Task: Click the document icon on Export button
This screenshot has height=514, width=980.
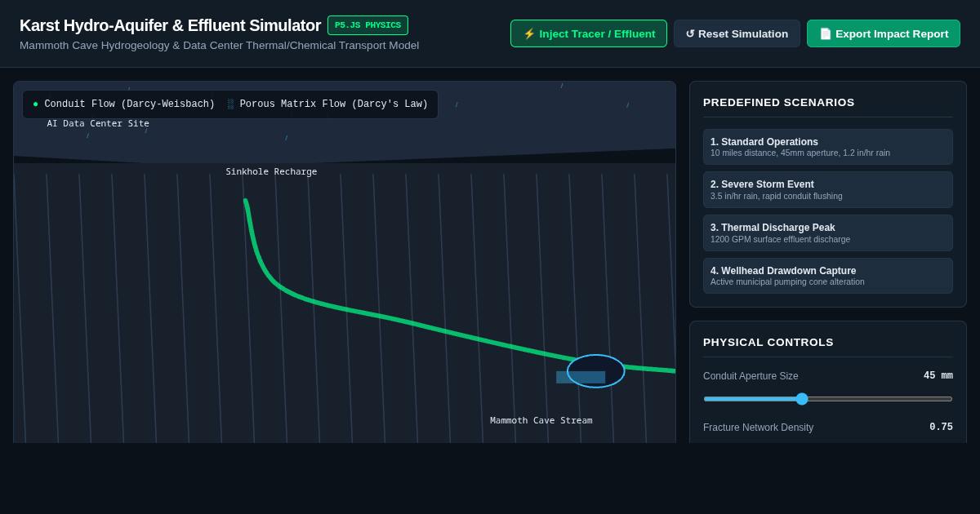Action: tap(825, 33)
